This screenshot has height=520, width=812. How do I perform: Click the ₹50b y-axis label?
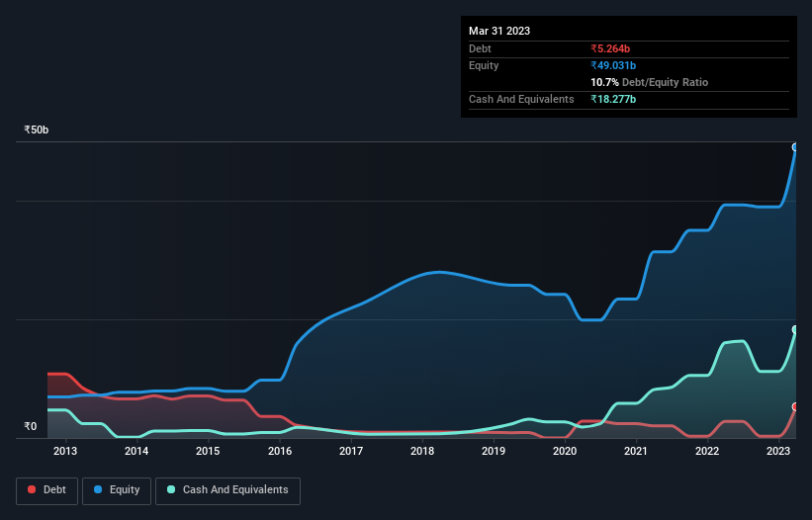pos(37,130)
